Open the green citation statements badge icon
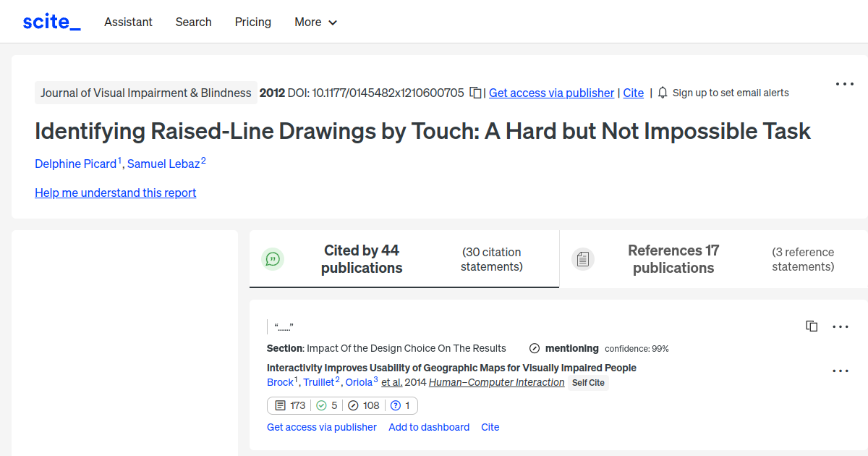This screenshot has width=868, height=456. tap(272, 258)
